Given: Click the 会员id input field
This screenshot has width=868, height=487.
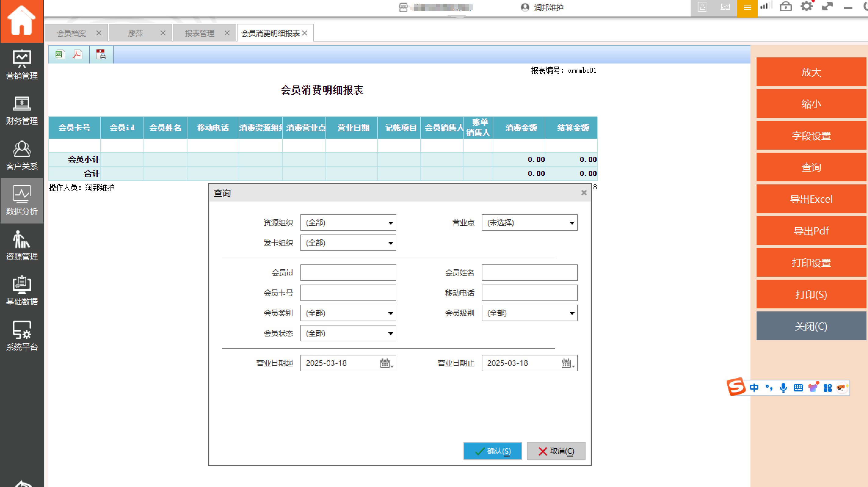Looking at the screenshot, I should pyautogui.click(x=348, y=273).
